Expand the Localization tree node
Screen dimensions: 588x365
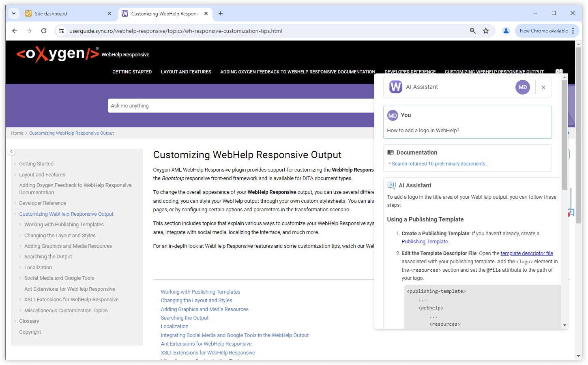point(20,268)
